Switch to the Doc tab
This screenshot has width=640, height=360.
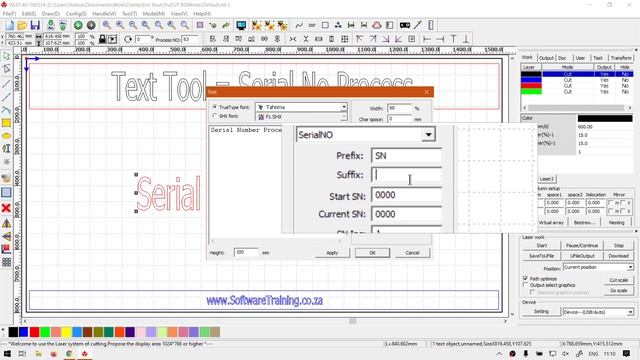click(562, 58)
